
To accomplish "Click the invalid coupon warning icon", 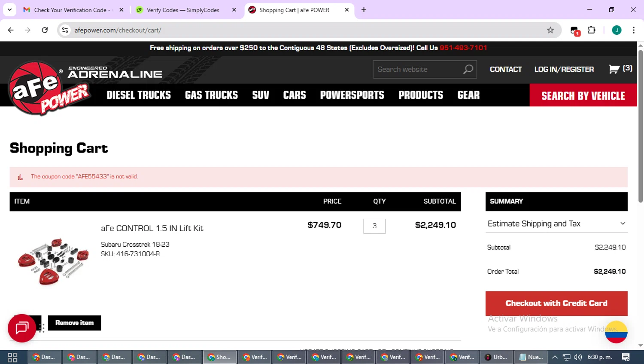I will point(20,177).
